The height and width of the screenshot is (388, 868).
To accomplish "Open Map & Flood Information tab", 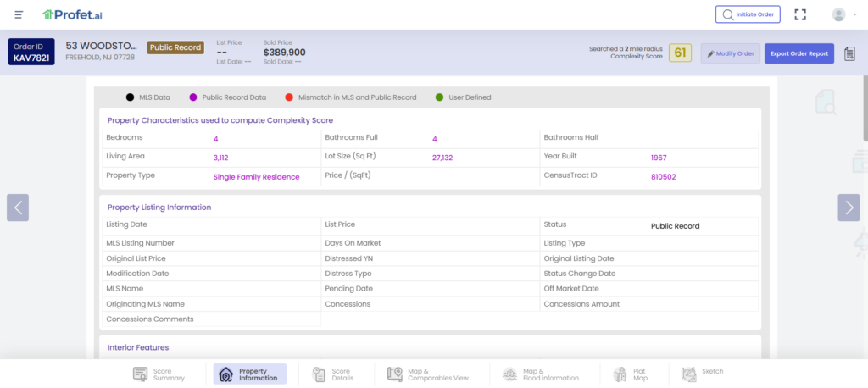I will [x=540, y=374].
